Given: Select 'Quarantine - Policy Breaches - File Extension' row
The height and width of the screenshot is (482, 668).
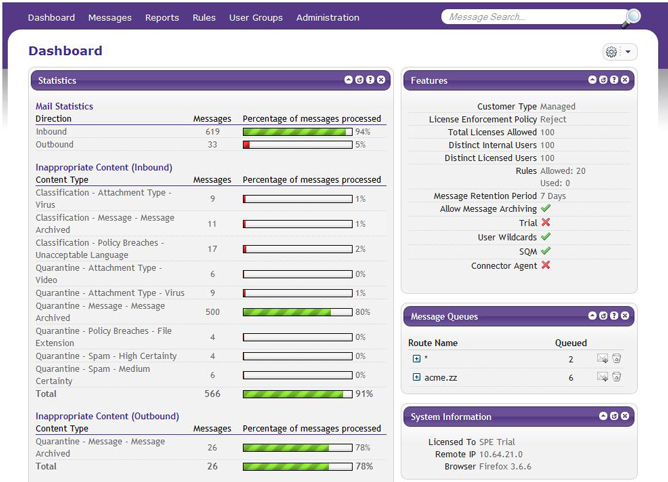Looking at the screenshot, I should (211, 337).
